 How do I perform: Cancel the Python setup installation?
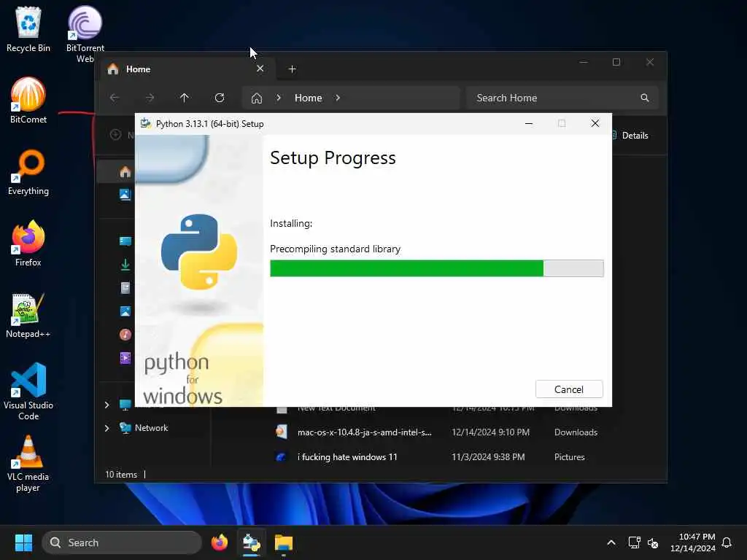569,389
